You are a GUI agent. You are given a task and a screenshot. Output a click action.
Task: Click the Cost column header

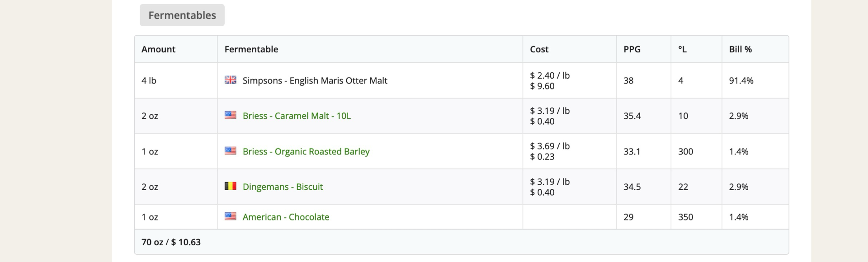click(x=539, y=49)
